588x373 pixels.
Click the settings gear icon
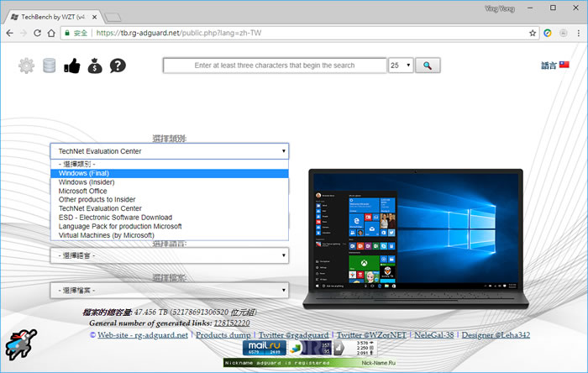click(27, 66)
